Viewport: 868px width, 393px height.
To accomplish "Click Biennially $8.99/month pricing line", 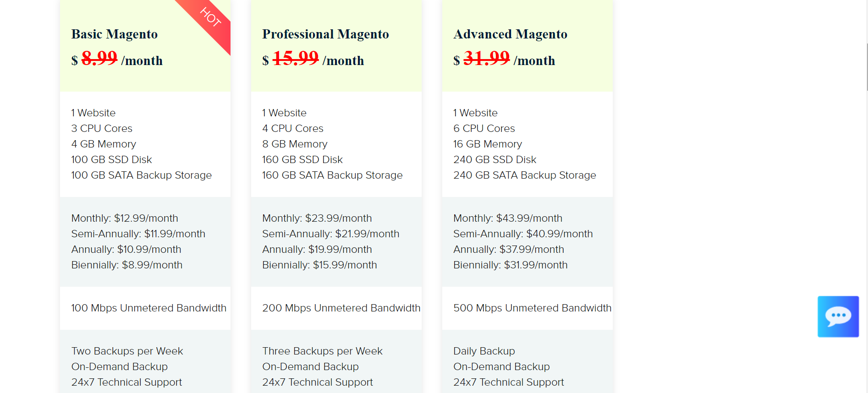I will tap(127, 265).
